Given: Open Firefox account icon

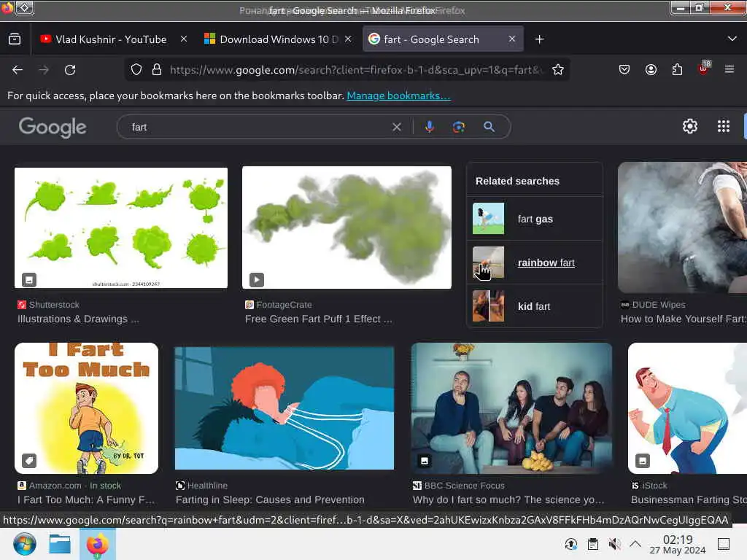Looking at the screenshot, I should point(651,69).
